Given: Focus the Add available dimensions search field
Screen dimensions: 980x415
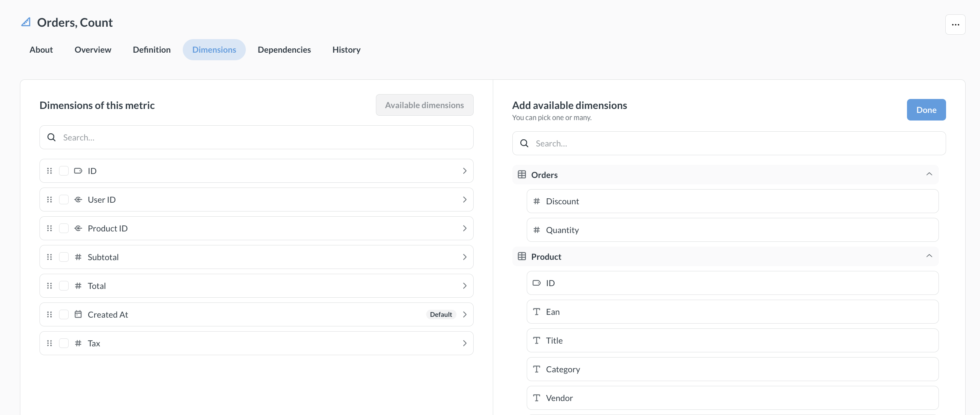Looking at the screenshot, I should (x=729, y=143).
